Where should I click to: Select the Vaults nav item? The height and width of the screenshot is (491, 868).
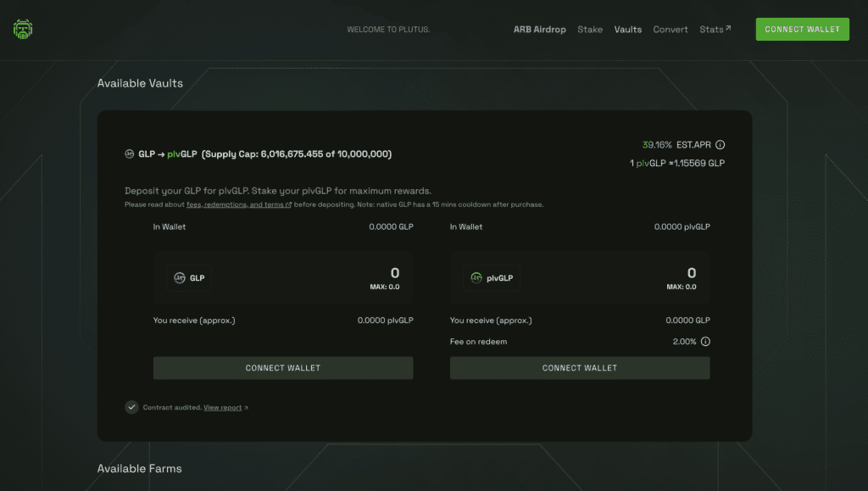point(628,30)
